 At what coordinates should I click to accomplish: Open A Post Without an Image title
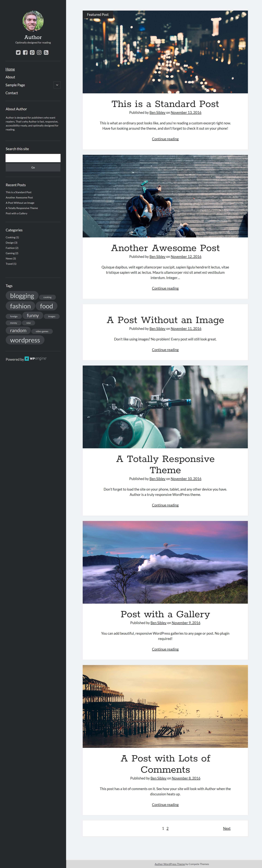[165, 320]
